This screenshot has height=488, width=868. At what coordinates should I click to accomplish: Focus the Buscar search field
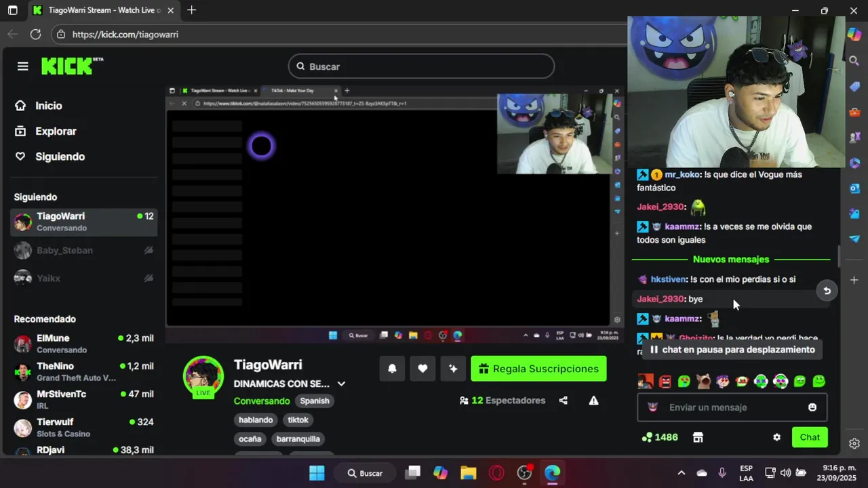coord(421,66)
